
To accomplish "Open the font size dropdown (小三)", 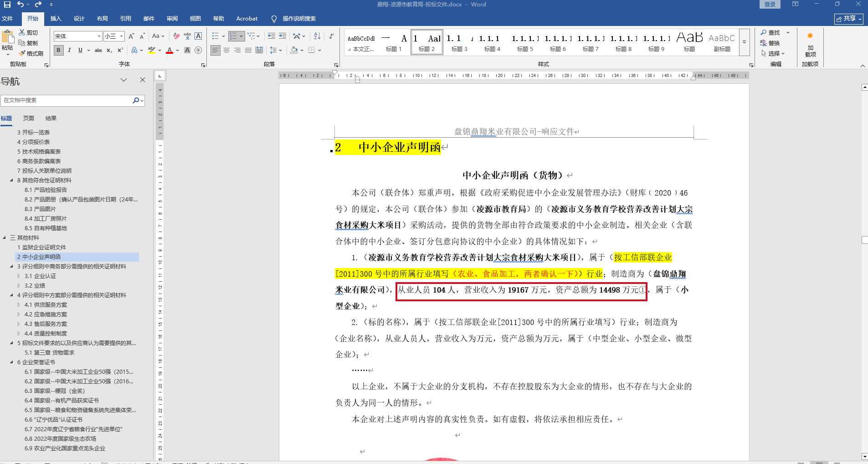I will pyautogui.click(x=122, y=36).
